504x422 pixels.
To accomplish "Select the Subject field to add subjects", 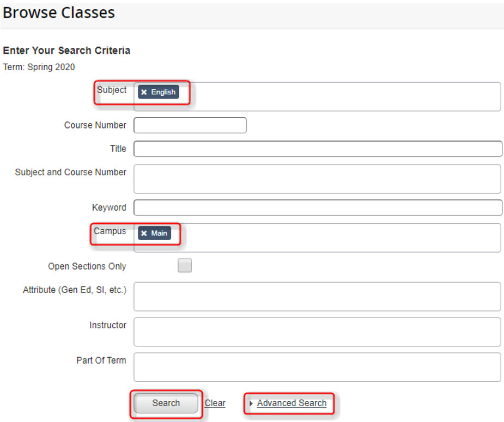I will click(x=327, y=96).
